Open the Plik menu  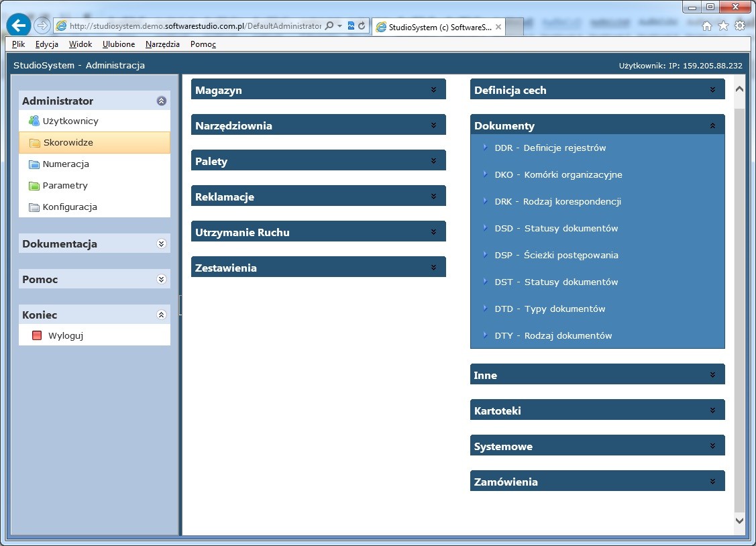point(18,44)
